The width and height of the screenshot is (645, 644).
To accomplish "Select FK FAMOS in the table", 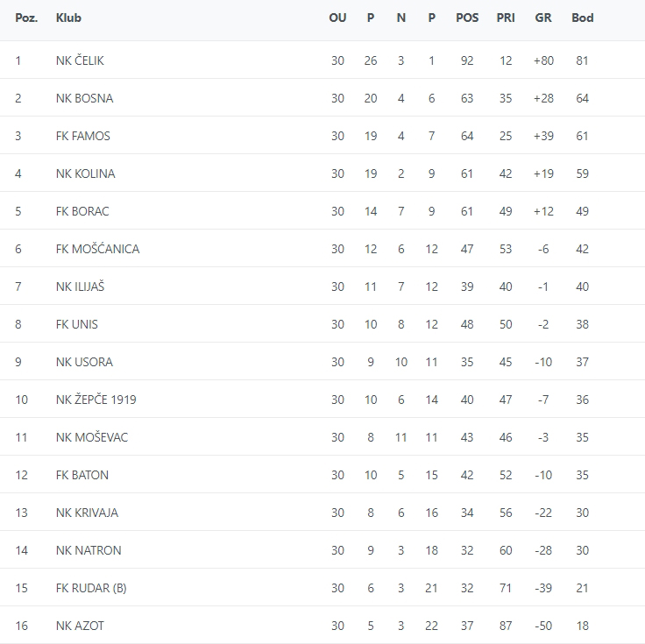I will [82, 136].
